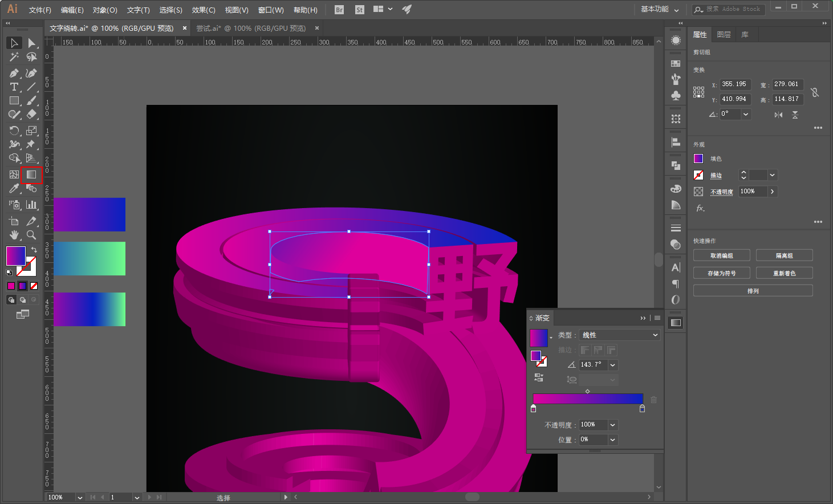
Task: Select the Lasso tool
Action: (x=31, y=57)
